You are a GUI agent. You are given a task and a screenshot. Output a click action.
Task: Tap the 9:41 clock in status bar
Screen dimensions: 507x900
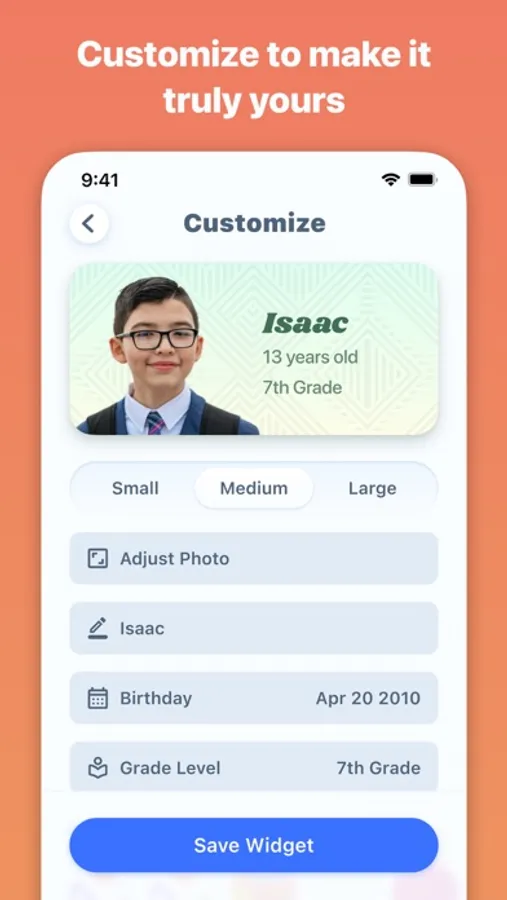(x=100, y=180)
